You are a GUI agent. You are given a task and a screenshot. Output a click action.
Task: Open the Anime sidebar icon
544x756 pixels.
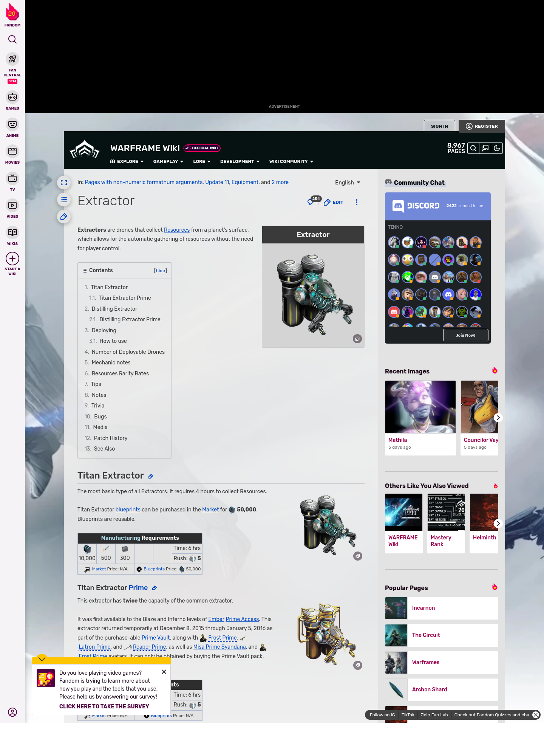point(12,124)
